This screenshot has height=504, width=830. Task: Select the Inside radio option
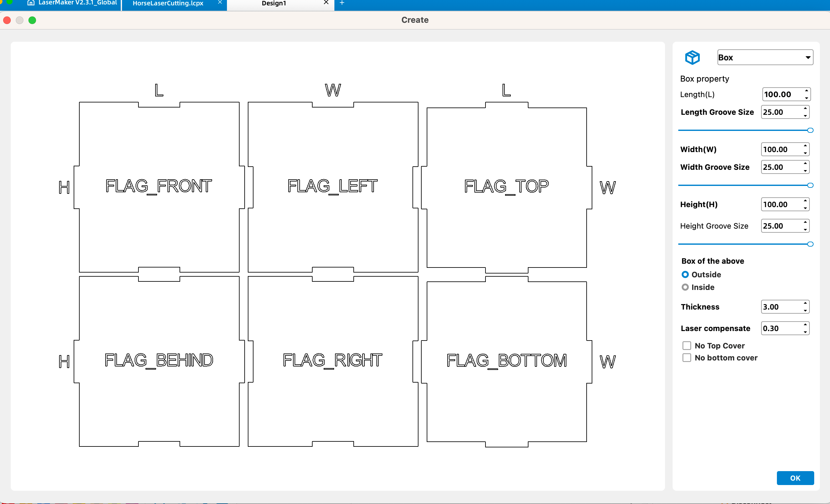tap(685, 287)
